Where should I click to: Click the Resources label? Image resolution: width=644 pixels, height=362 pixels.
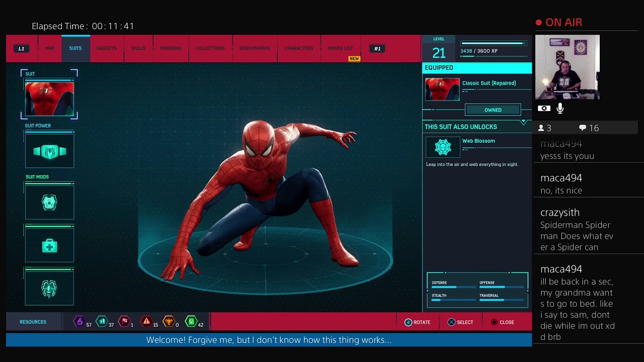(x=33, y=322)
